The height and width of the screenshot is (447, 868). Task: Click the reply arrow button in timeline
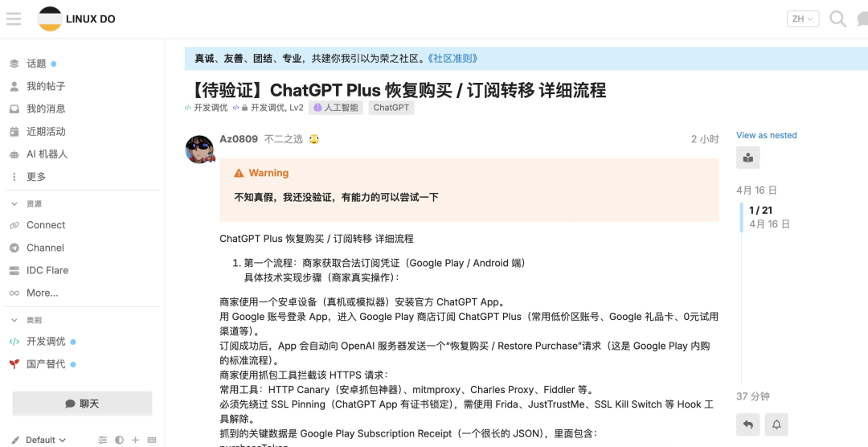pos(747,424)
